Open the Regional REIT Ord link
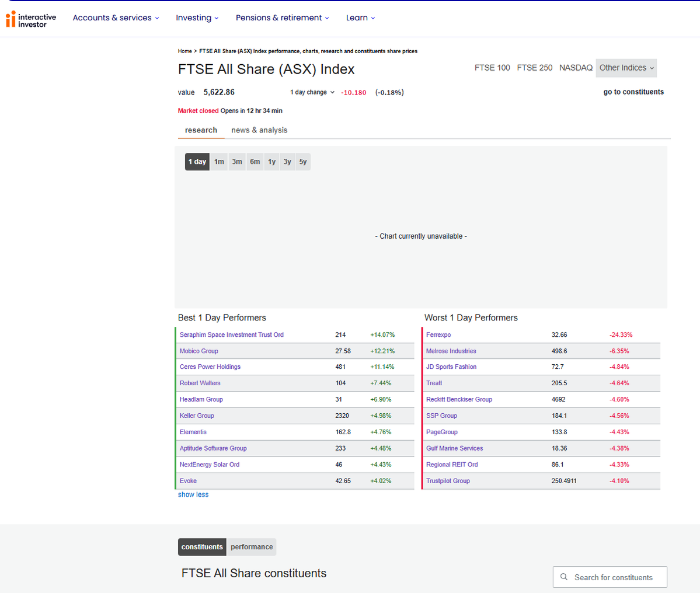The image size is (700, 593). (x=452, y=465)
